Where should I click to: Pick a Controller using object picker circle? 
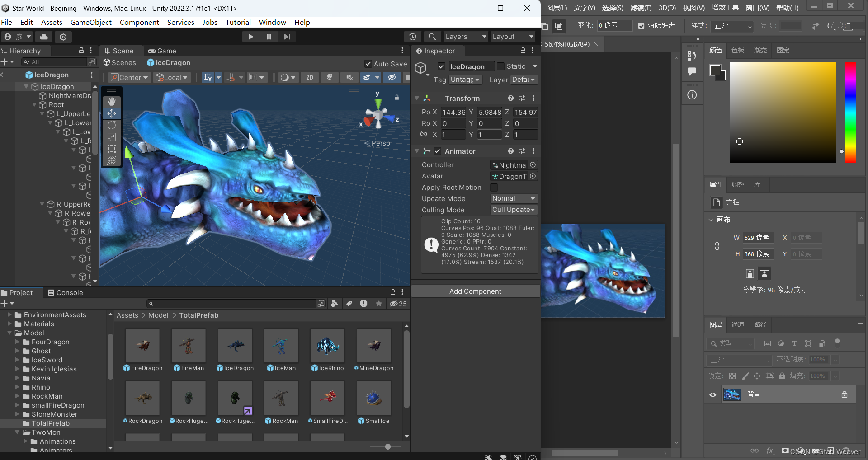533,165
